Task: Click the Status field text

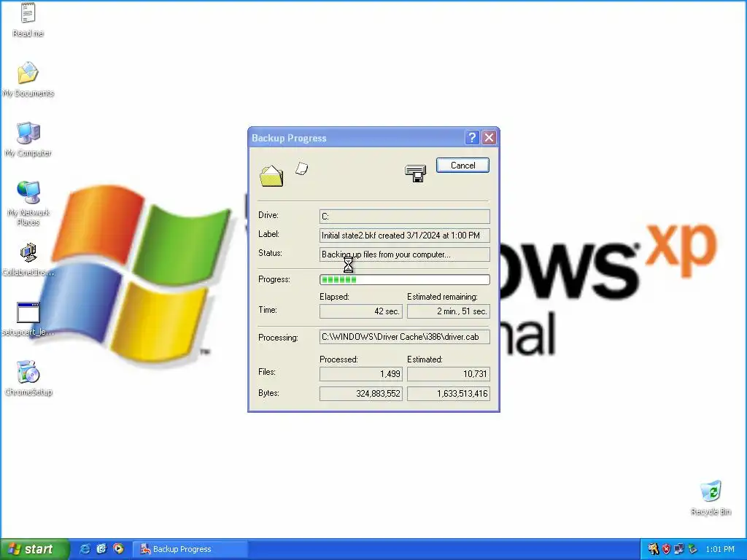Action: 404,254
